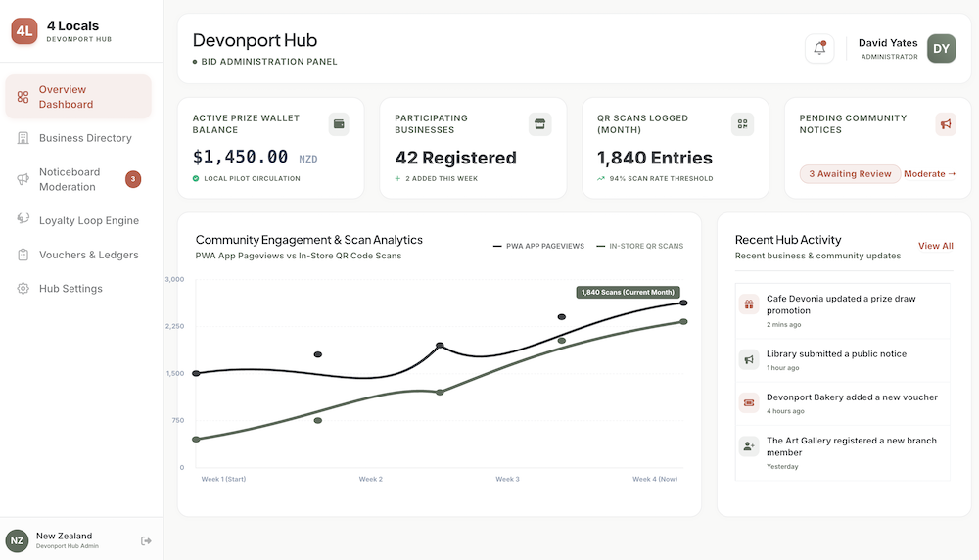979x560 pixels.
Task: Click the 3 Awaiting Review pill
Action: 850,174
